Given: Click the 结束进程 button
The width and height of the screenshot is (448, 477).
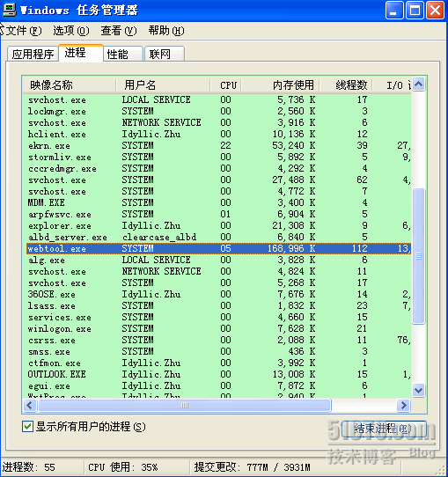Looking at the screenshot, I should 384,429.
